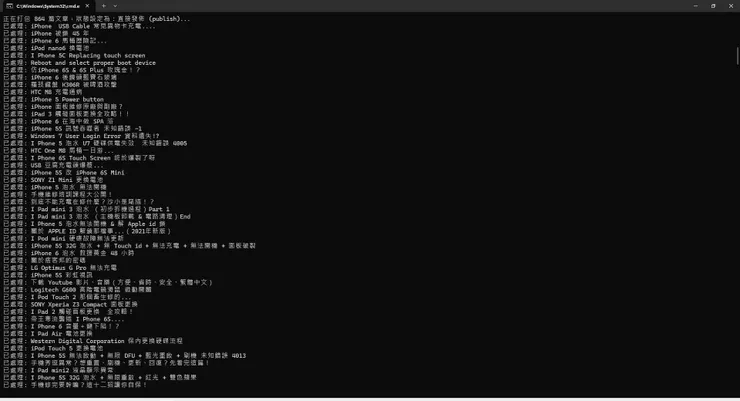Click the 'I Pod mini' line
This screenshot has width=740, height=401.
[x=64, y=239]
